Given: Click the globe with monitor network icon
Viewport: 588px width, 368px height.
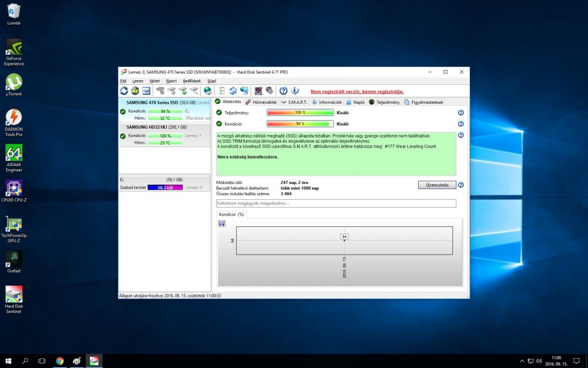Looking at the screenshot, I should pyautogui.click(x=244, y=90).
